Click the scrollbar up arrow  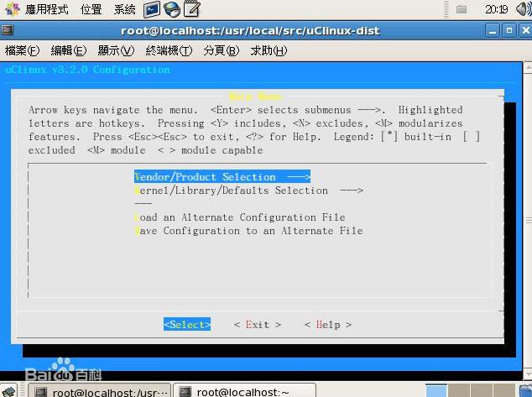click(x=528, y=66)
